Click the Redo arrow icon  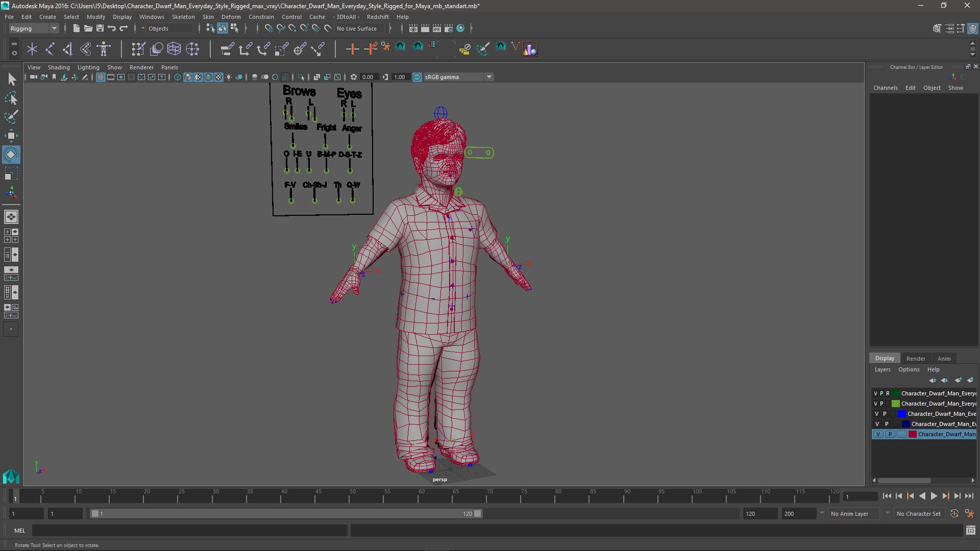click(124, 29)
